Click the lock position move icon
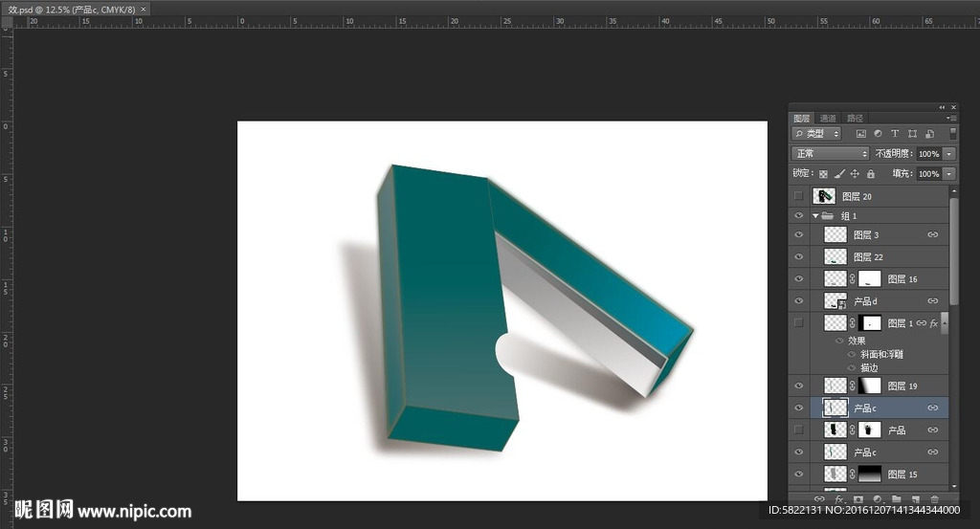The image size is (980, 529). pyautogui.click(x=855, y=174)
